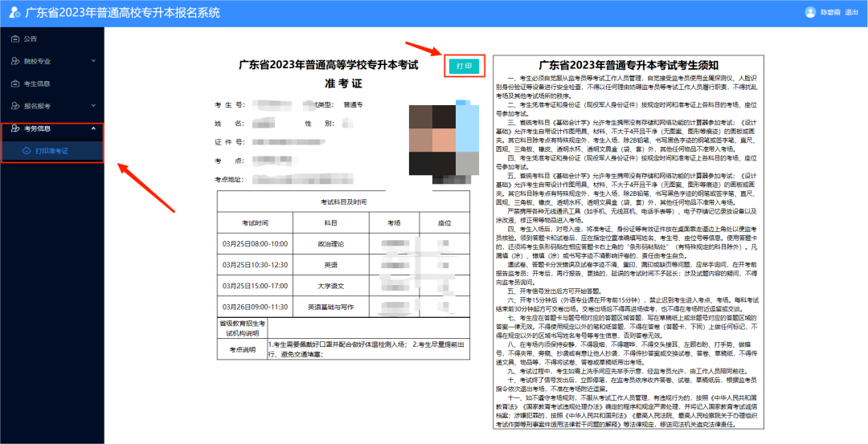Image resolution: width=868 pixels, height=444 pixels.
Task: Click the icon beside 打印准考证
Action: (27, 151)
